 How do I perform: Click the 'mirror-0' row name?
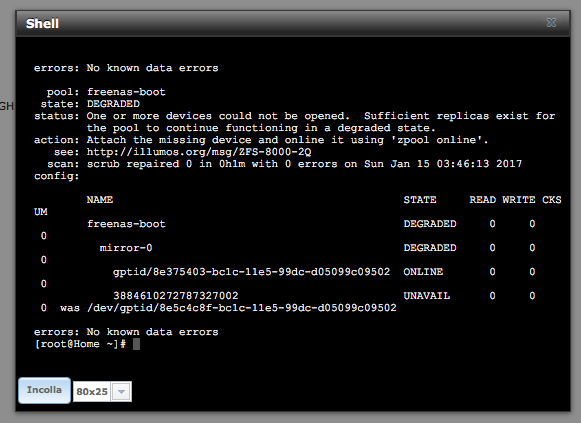click(126, 248)
